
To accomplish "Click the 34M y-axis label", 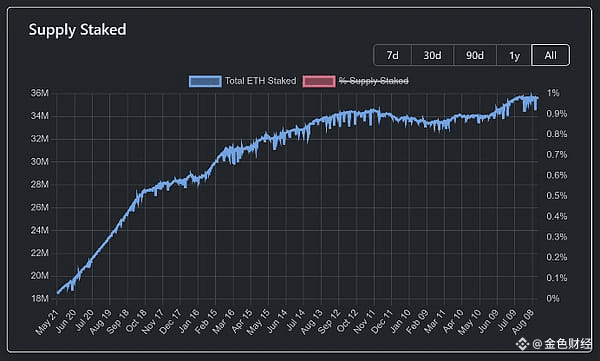I will tap(40, 116).
